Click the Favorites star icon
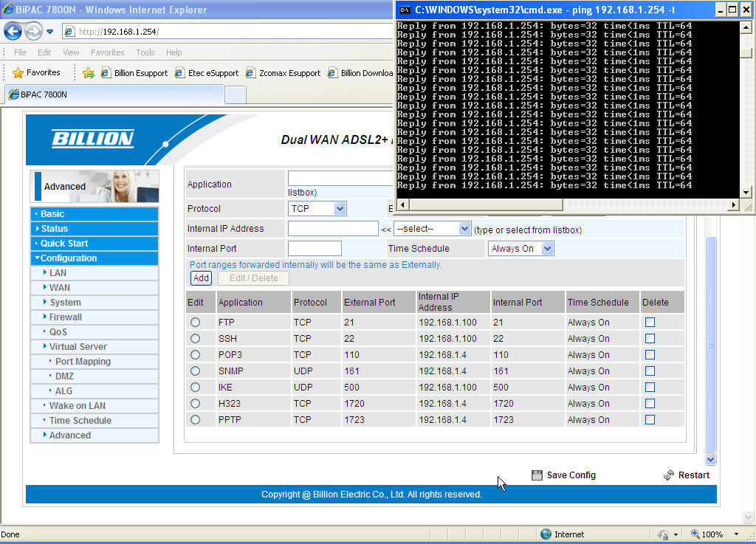This screenshot has height=544, width=756. [x=18, y=73]
